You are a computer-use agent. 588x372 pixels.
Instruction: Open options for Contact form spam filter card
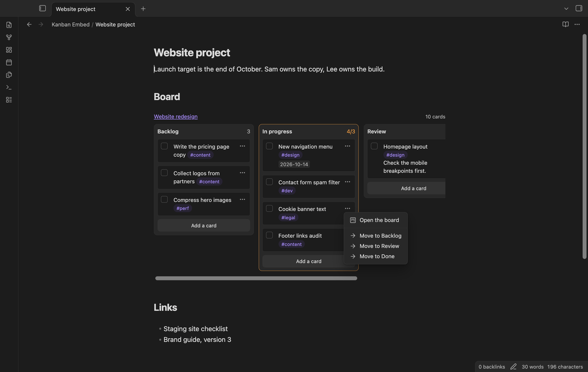(347, 182)
